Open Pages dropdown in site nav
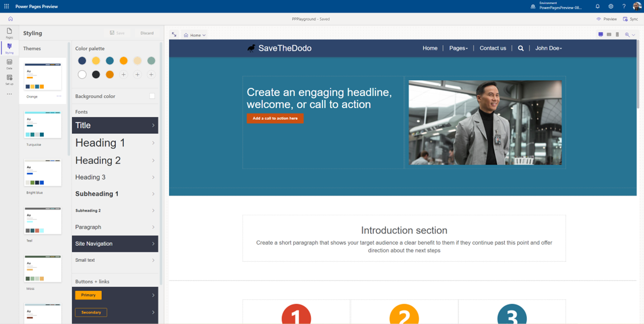The image size is (644, 324). pos(458,48)
